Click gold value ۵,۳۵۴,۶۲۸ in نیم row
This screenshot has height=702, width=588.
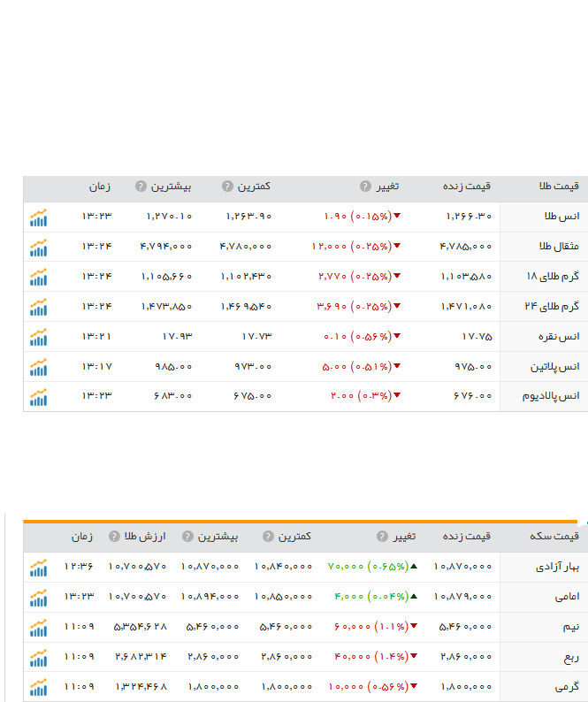pos(140,627)
